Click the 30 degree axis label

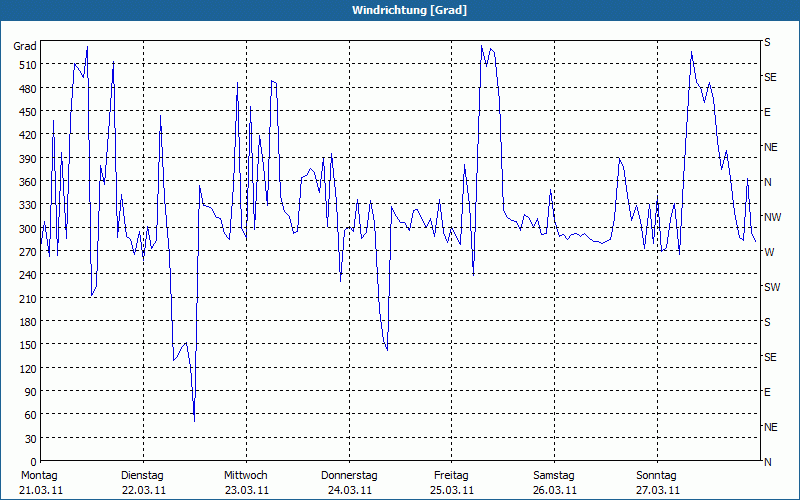31,439
